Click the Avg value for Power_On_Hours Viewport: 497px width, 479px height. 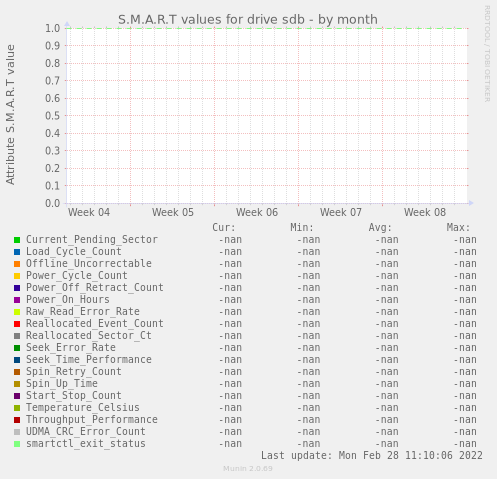click(387, 300)
